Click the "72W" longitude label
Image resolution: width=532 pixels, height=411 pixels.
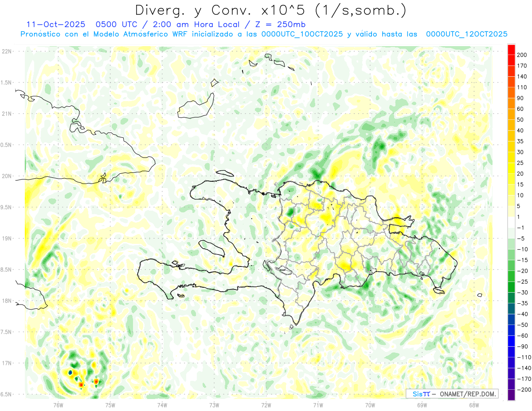point(266,405)
